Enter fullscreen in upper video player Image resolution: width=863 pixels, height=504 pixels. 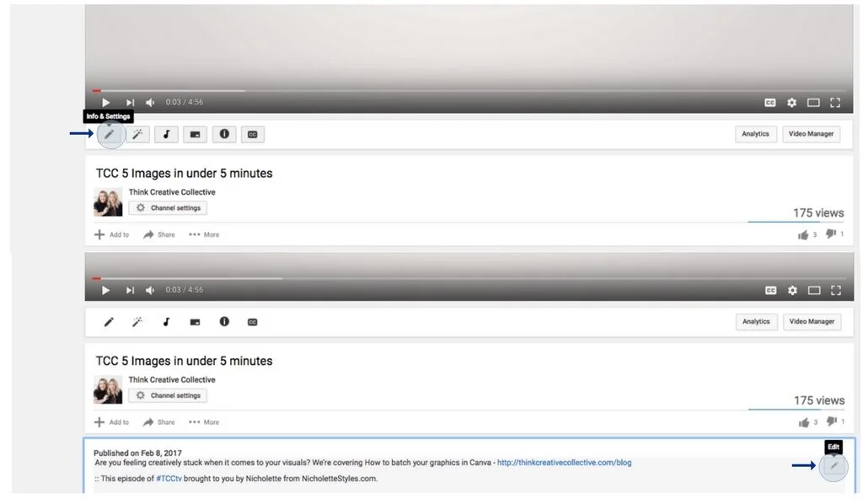(x=835, y=103)
